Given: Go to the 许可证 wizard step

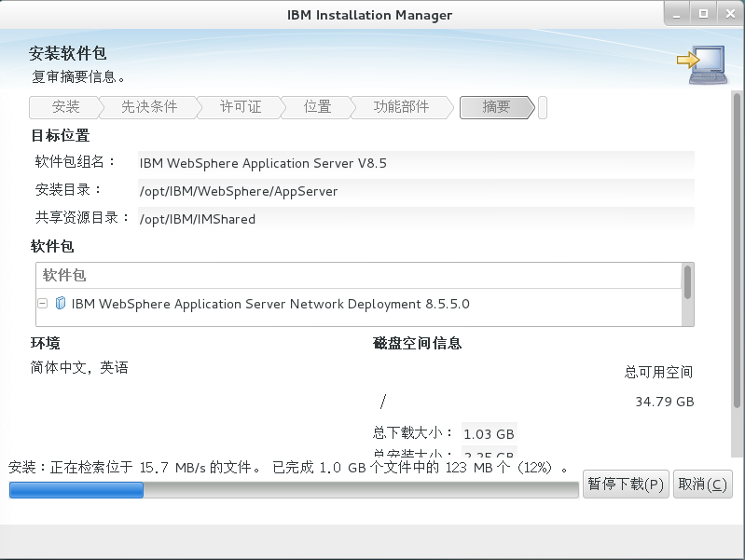Looking at the screenshot, I should coord(241,107).
